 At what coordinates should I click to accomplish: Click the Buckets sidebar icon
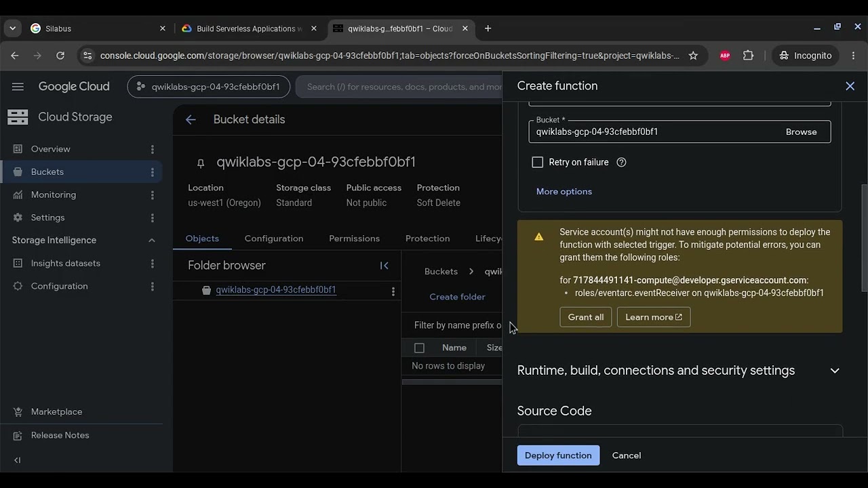coord(18,172)
